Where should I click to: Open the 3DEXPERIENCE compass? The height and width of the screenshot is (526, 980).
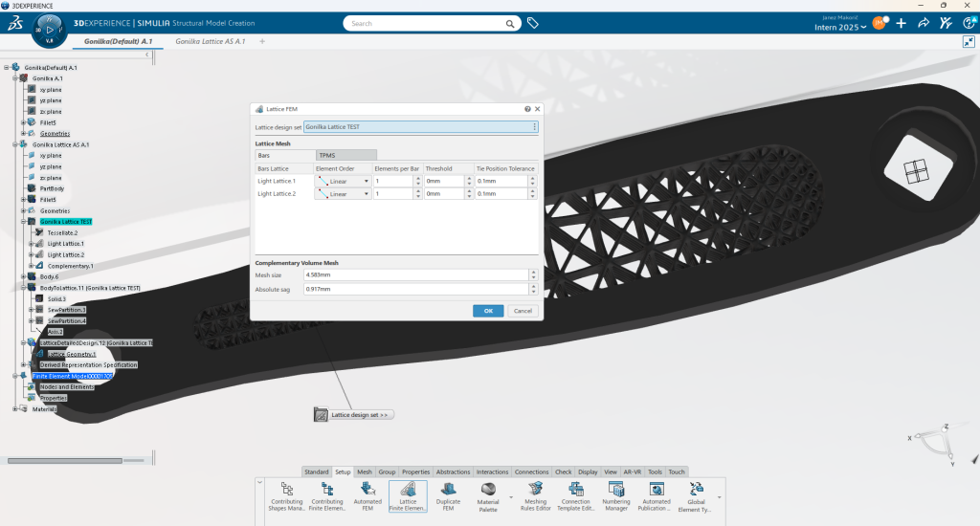pyautogui.click(x=50, y=30)
